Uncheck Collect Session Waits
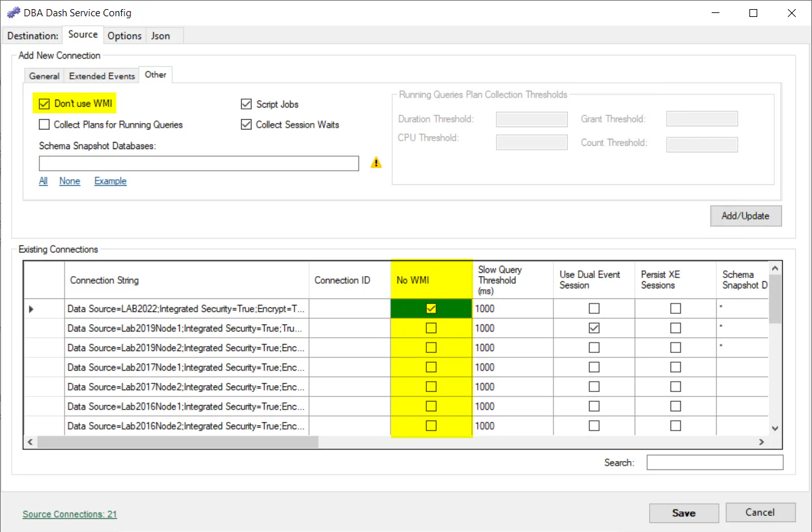The width and height of the screenshot is (812, 532). tap(246, 124)
